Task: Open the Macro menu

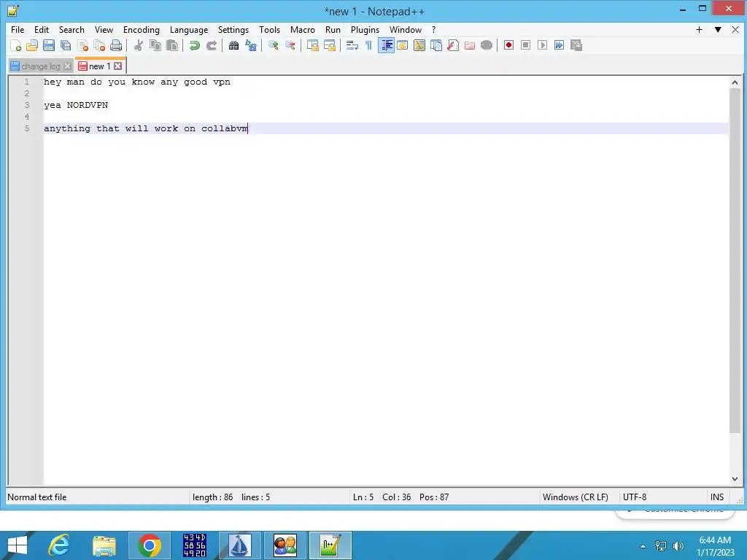Action: [303, 29]
